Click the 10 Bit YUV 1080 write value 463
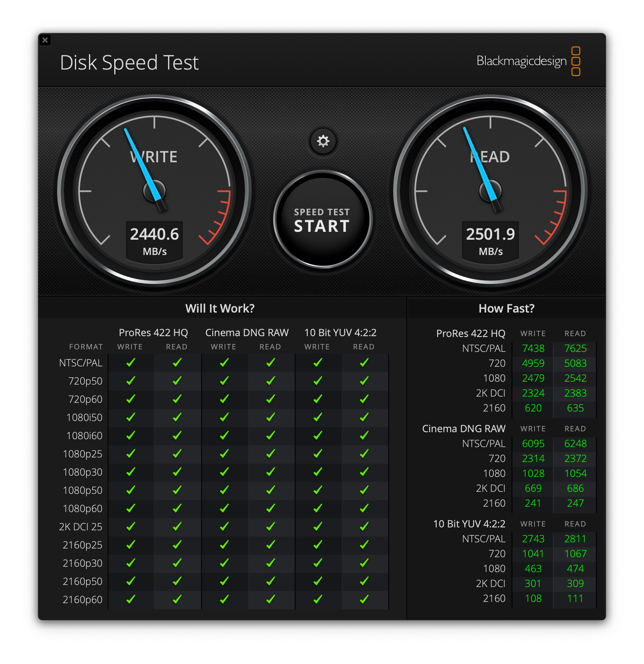The height and width of the screenshot is (664, 644). pyautogui.click(x=533, y=568)
